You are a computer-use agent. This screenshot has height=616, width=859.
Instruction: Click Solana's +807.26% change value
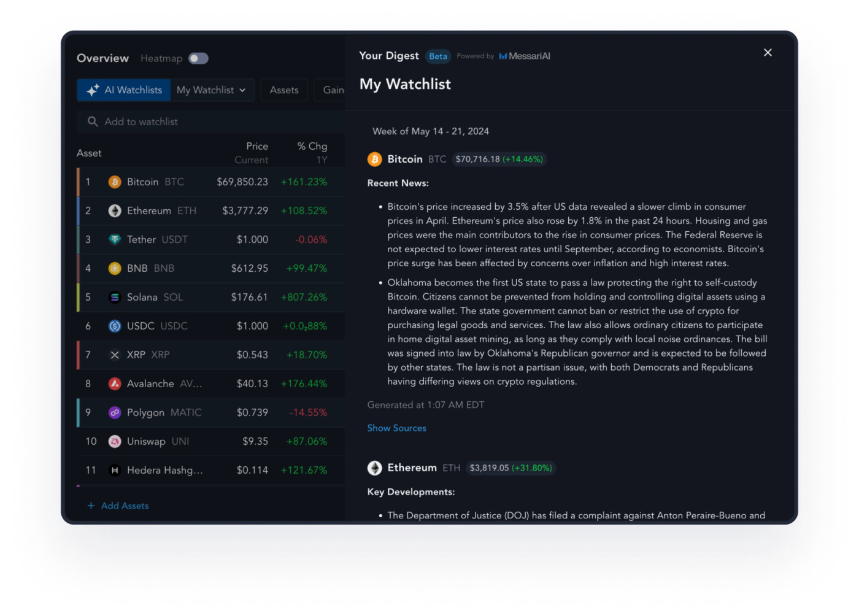pyautogui.click(x=304, y=298)
